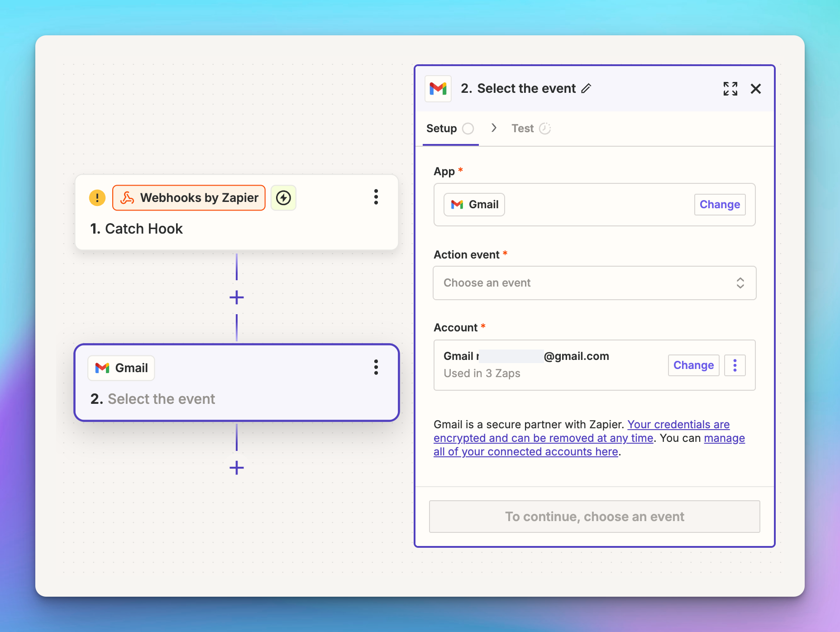This screenshot has width=840, height=632.
Task: Click the 'App' field label
Action: (444, 172)
